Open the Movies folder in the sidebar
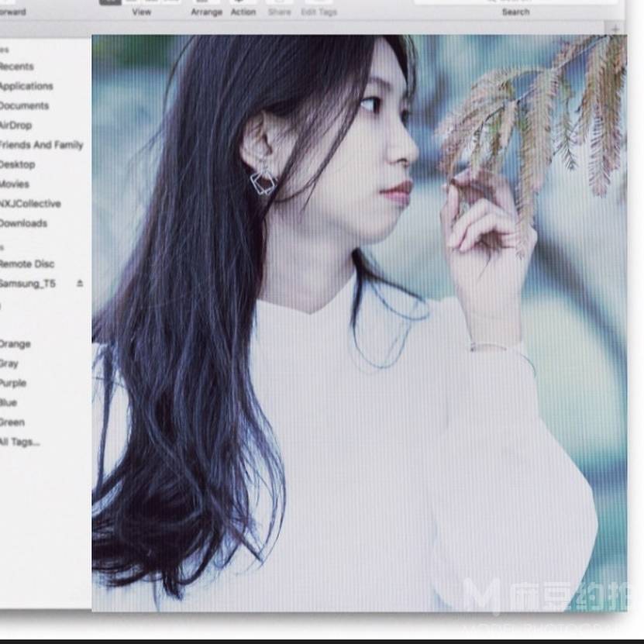644x644 pixels. 14,184
